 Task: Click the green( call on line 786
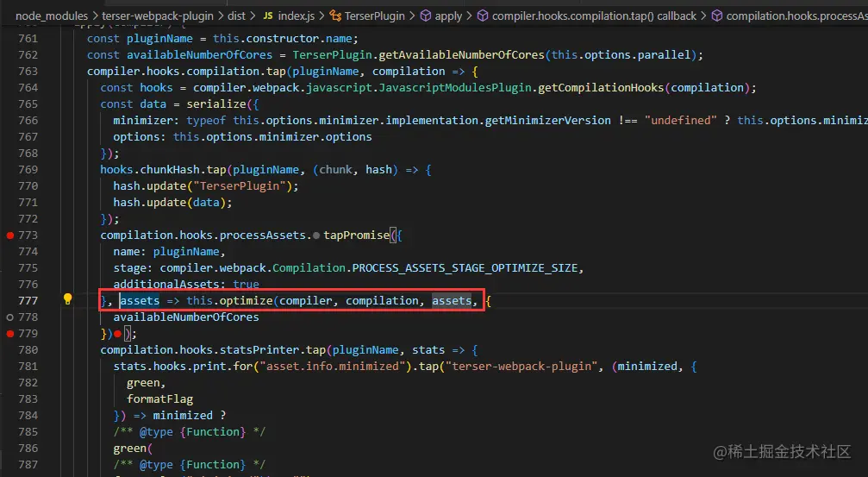(x=133, y=449)
